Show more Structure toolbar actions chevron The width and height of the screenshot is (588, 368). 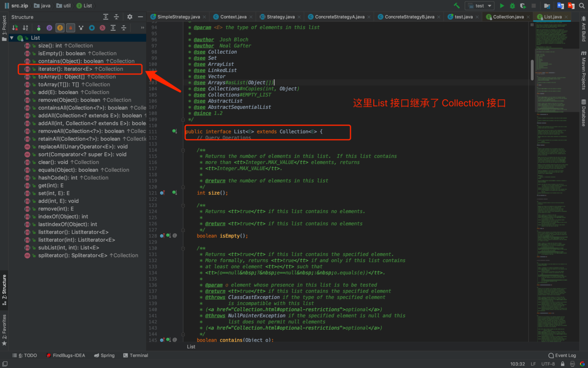pyautogui.click(x=142, y=28)
